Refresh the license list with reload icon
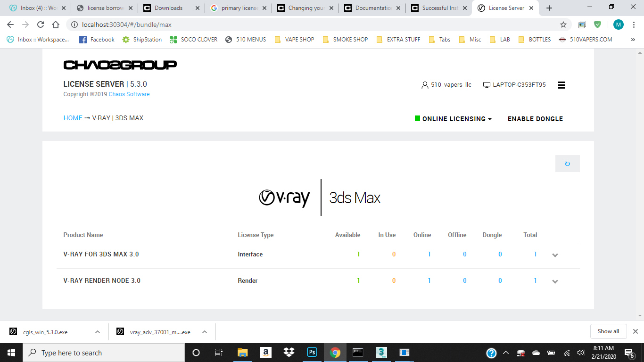The height and width of the screenshot is (362, 644). (567, 164)
